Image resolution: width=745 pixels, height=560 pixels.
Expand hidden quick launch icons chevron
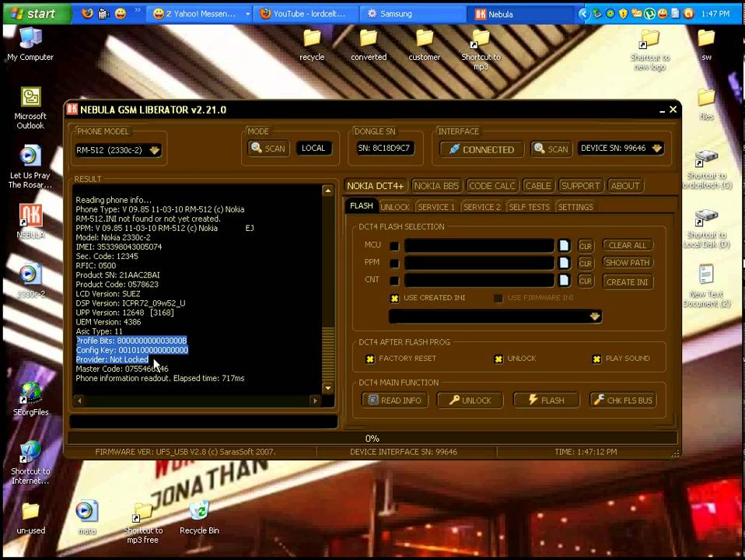(x=138, y=10)
